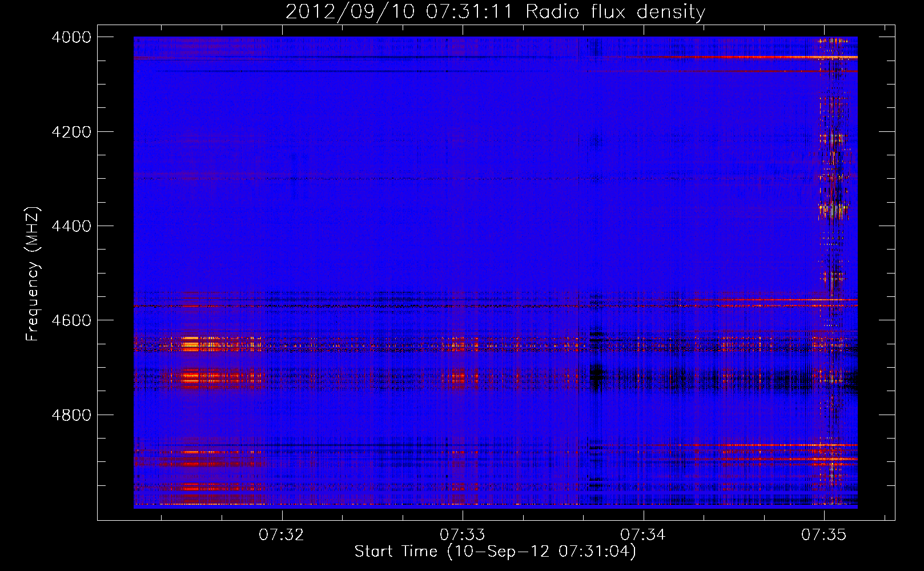Click the plot title "2012/09/10 07:31:11 Radio flux density"
Viewport: 924px width, 571px height.
pos(495,11)
